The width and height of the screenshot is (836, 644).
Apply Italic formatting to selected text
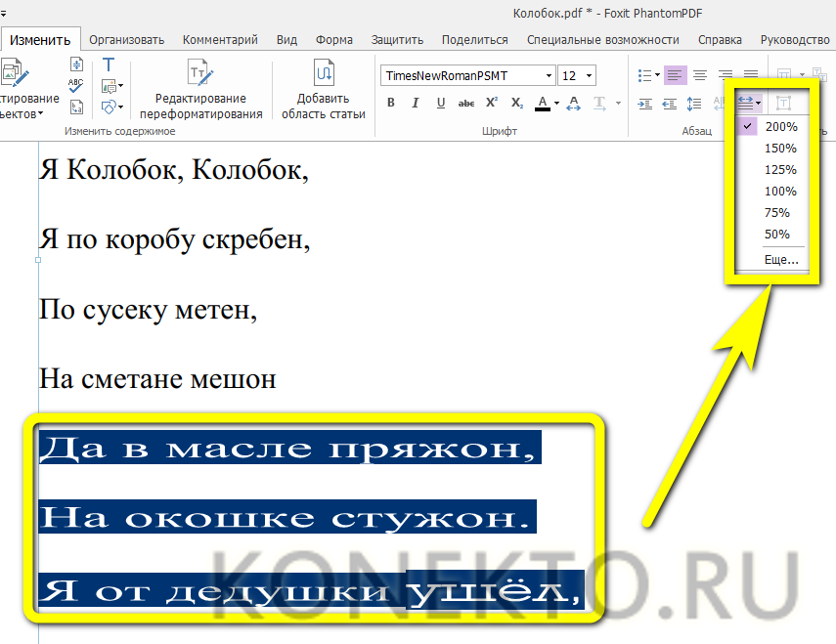[x=415, y=103]
